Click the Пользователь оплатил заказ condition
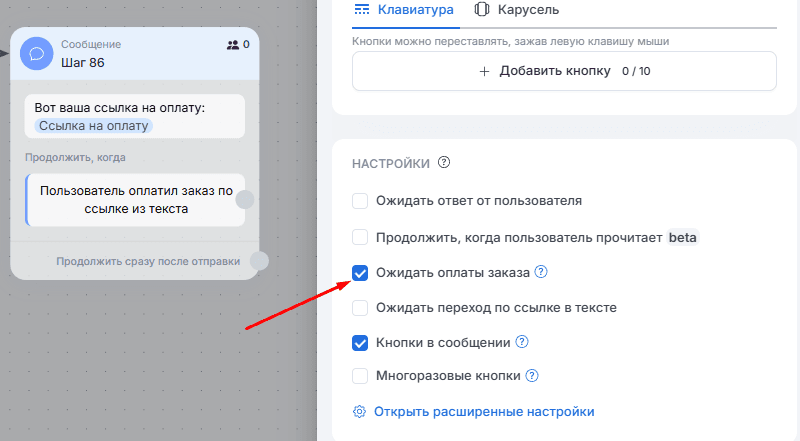Screen dimensions: 800x441 [136, 200]
